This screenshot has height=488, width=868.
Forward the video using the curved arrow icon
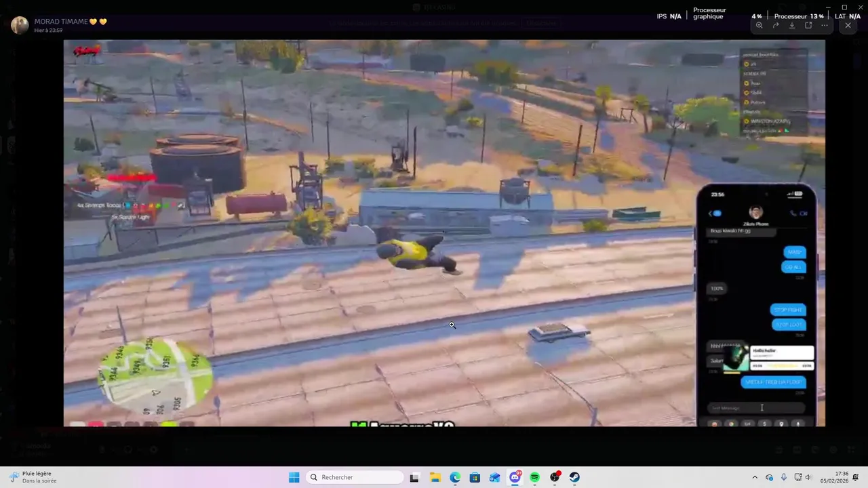(776, 25)
